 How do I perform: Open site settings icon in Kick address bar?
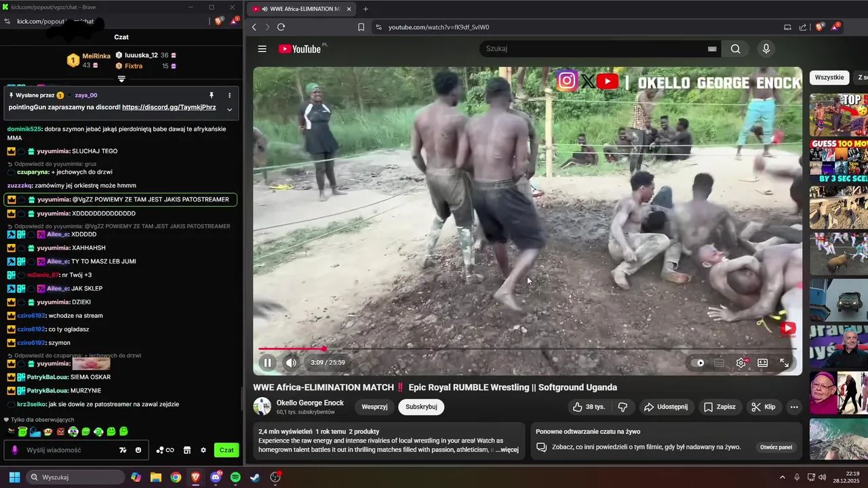pos(7,21)
